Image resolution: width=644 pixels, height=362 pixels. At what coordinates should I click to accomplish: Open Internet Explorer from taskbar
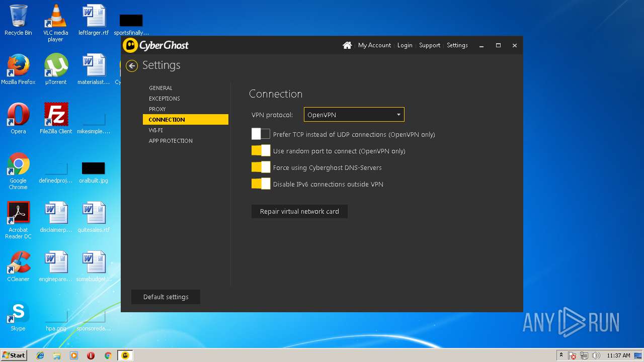[x=40, y=355]
